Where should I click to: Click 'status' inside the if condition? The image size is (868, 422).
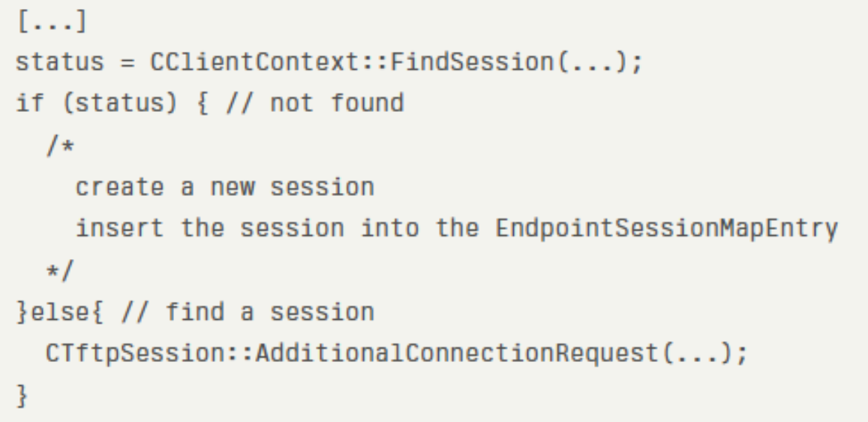tap(119, 104)
